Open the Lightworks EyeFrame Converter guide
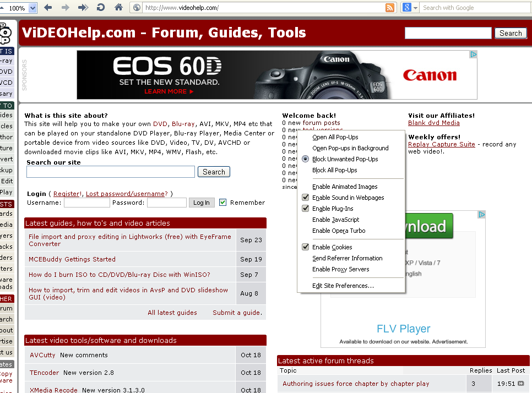The width and height of the screenshot is (532, 393). coord(130,240)
